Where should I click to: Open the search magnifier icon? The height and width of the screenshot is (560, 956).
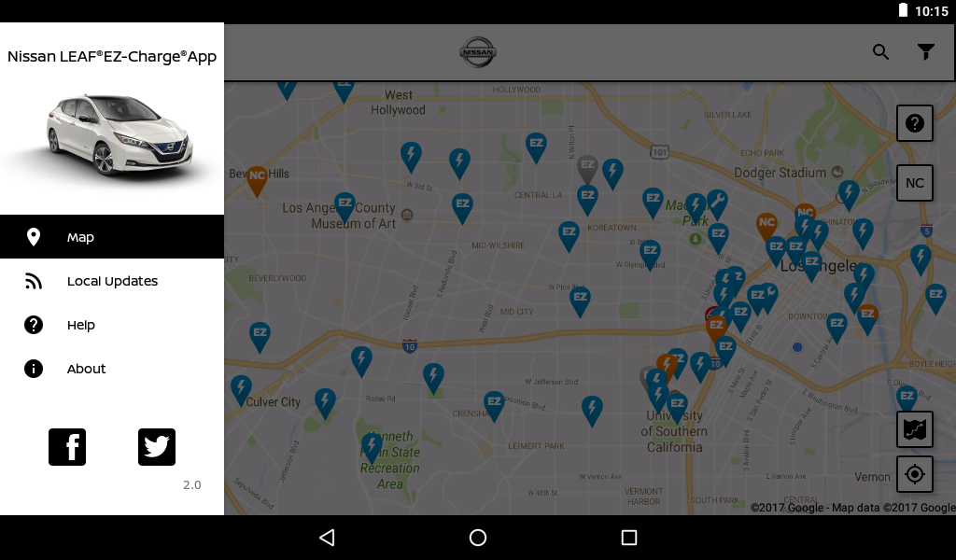pos(880,51)
